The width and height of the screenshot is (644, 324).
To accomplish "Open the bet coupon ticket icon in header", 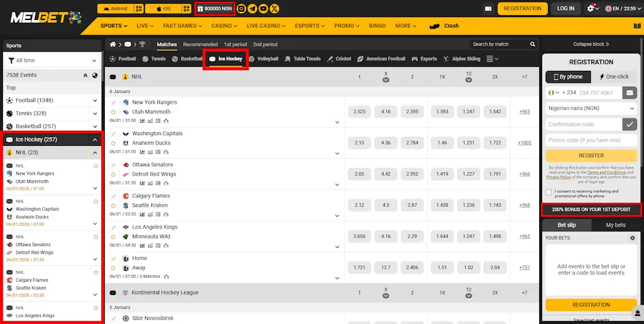I will tap(488, 8).
